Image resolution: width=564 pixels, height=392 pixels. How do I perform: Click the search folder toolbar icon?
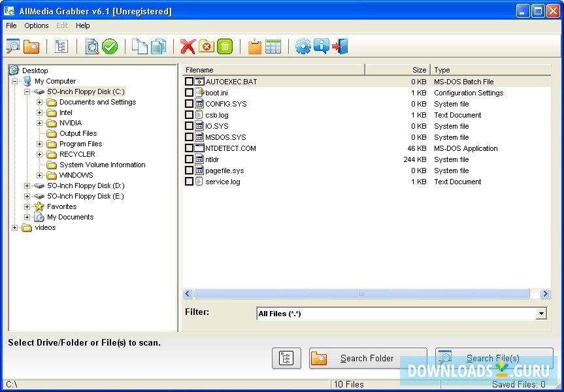(x=31, y=47)
